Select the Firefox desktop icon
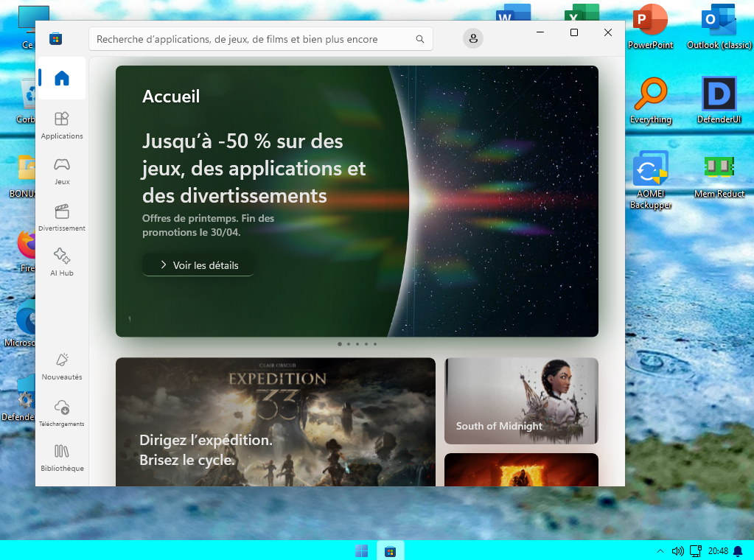The width and height of the screenshot is (754, 560). [27, 251]
